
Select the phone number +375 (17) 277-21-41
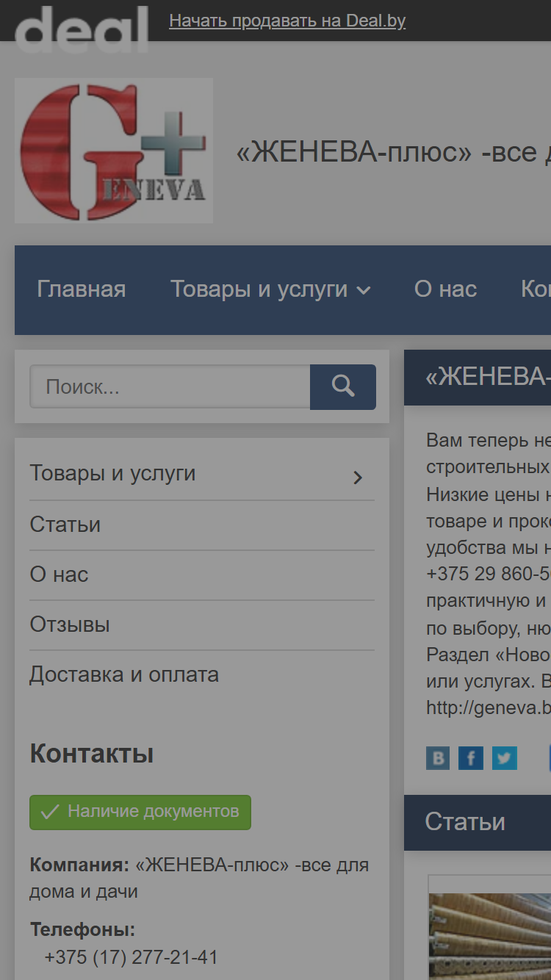(x=132, y=957)
